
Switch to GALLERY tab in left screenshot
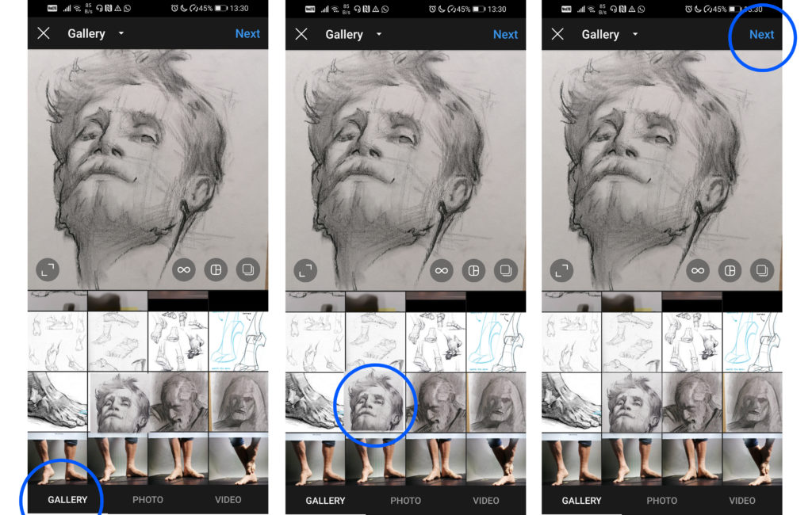click(67, 499)
